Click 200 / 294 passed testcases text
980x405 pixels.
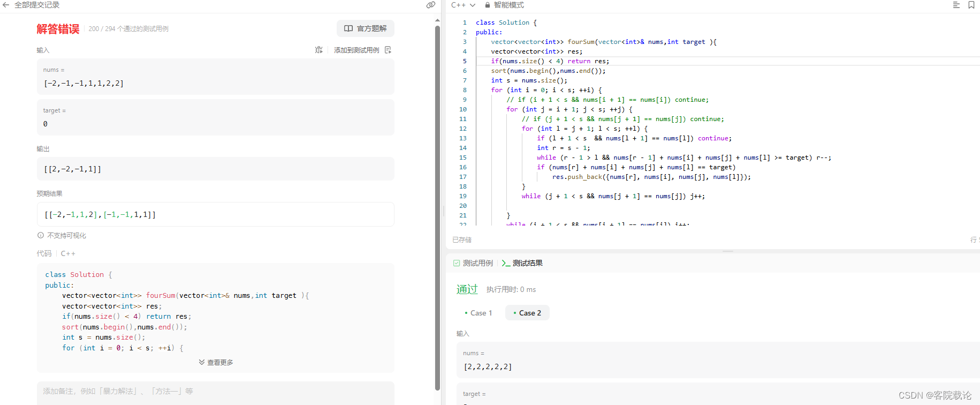click(x=128, y=29)
